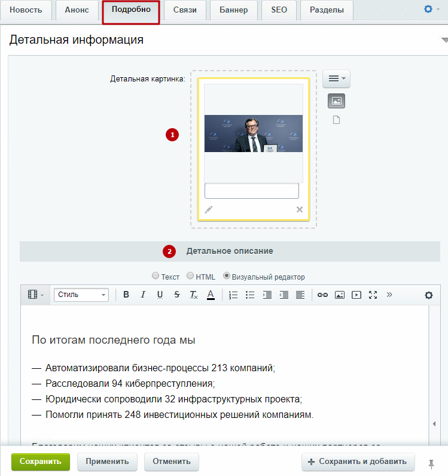Open the visual editor settings gear
Viewport: 448px width, 476px height.
pyautogui.click(x=429, y=295)
